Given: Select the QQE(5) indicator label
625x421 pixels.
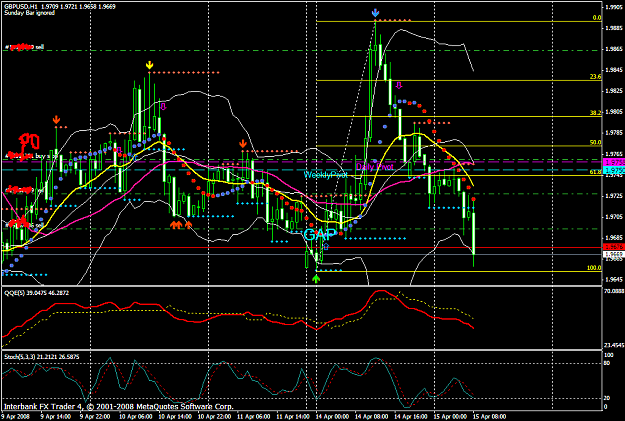Looking at the screenshot, I should (x=36, y=293).
